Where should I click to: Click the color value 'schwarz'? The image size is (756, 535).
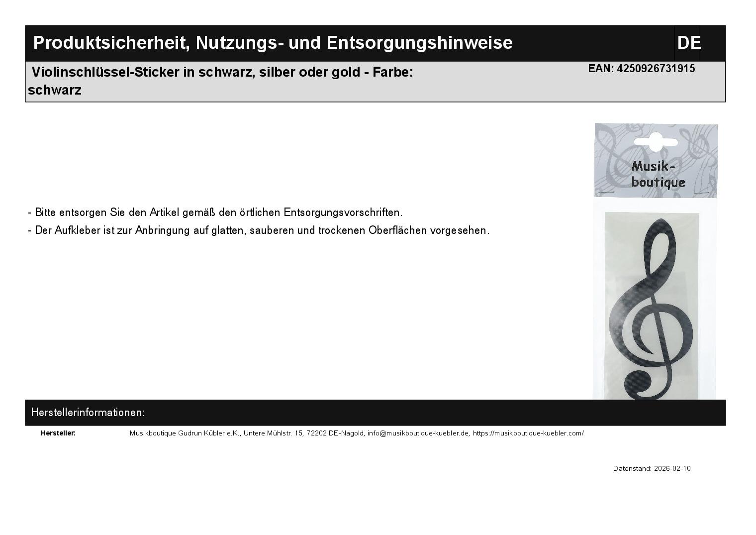(x=55, y=90)
